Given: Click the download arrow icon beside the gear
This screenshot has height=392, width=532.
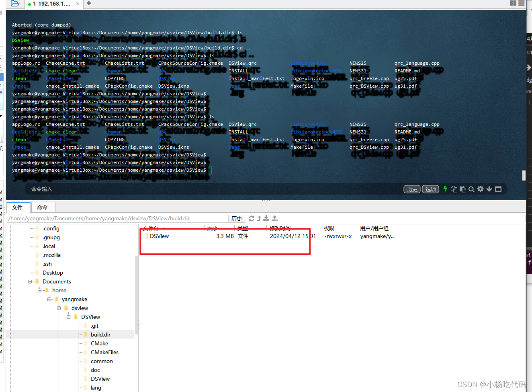Looking at the screenshot, I should [489, 189].
